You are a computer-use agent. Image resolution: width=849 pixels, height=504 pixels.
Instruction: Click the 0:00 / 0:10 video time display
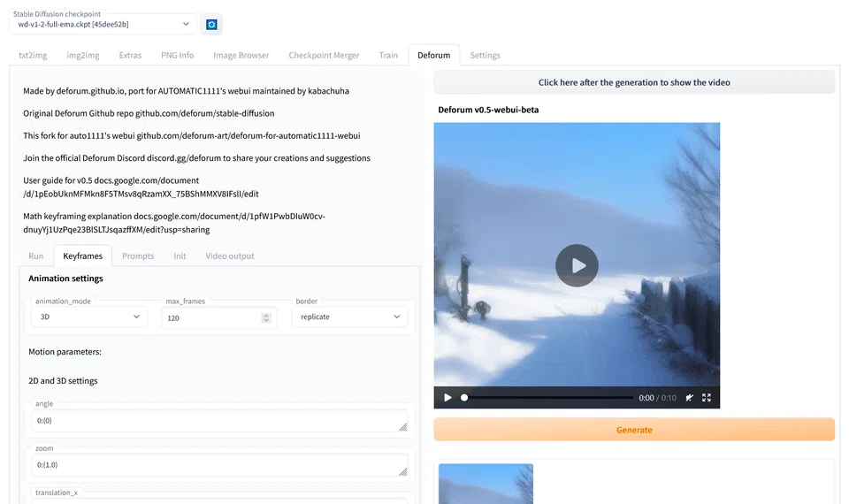pos(657,397)
